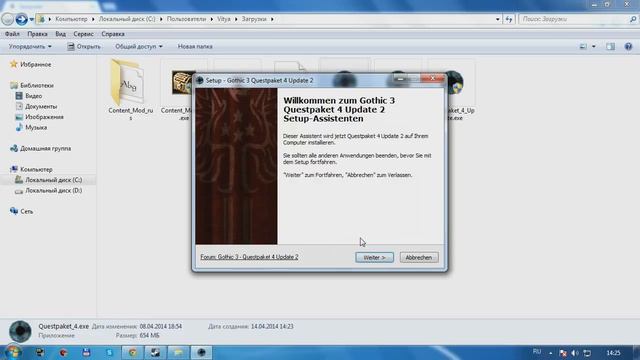Select Компьютер in the navigation pane
640x360 pixels.
tap(36, 169)
